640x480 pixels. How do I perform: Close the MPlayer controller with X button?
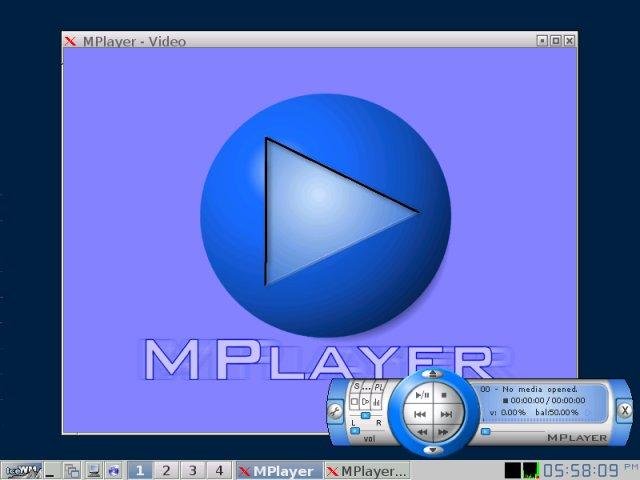[x=624, y=410]
